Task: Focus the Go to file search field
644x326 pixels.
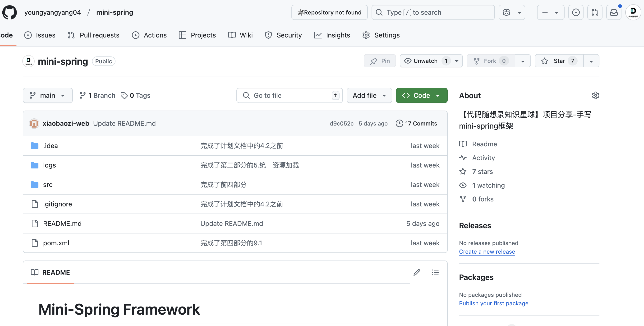Action: coord(290,95)
